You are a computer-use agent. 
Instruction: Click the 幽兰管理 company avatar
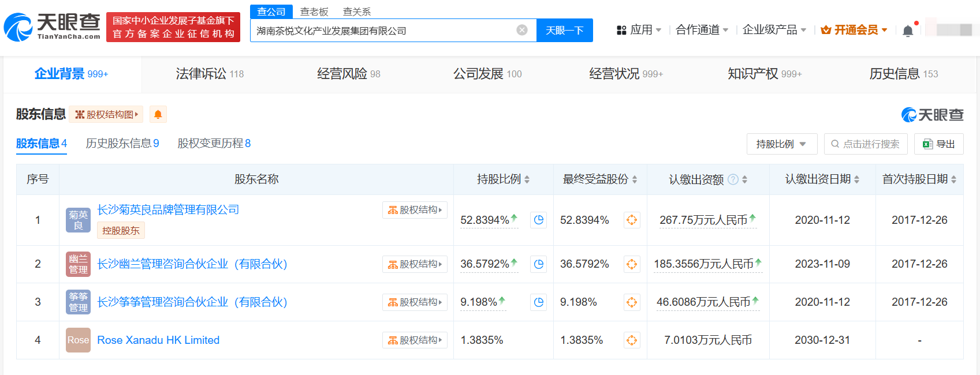pyautogui.click(x=78, y=264)
